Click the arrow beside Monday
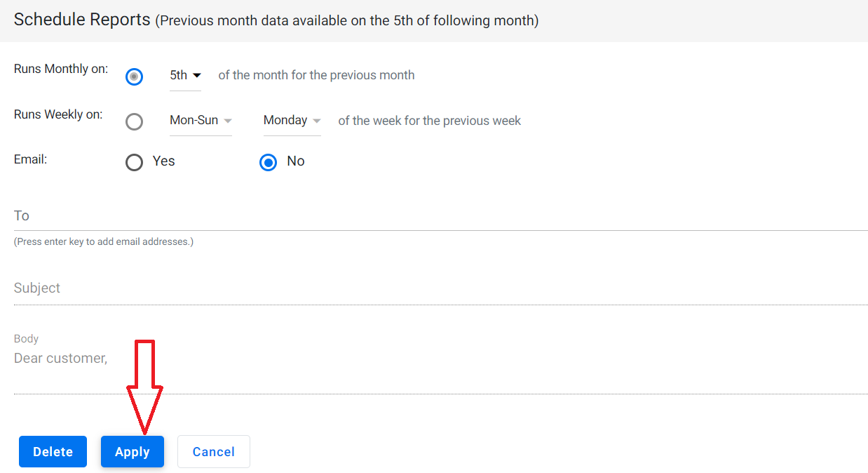This screenshot has height=473, width=868. point(317,121)
